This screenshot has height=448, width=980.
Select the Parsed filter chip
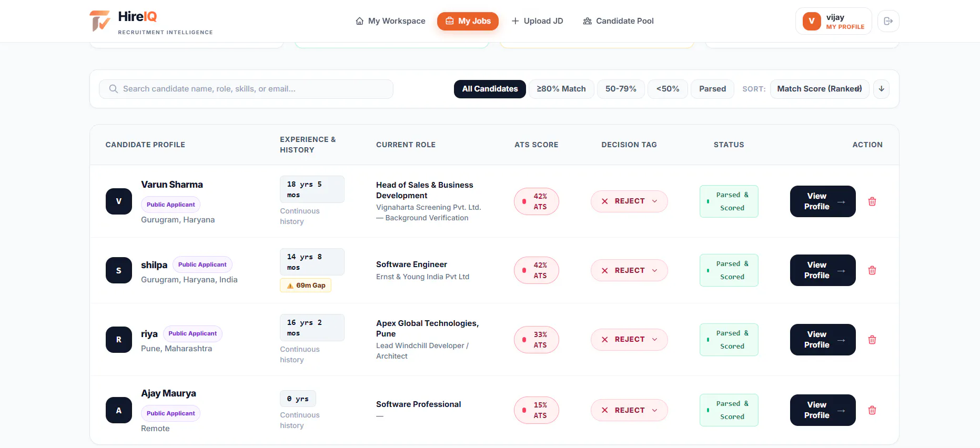[x=712, y=89]
